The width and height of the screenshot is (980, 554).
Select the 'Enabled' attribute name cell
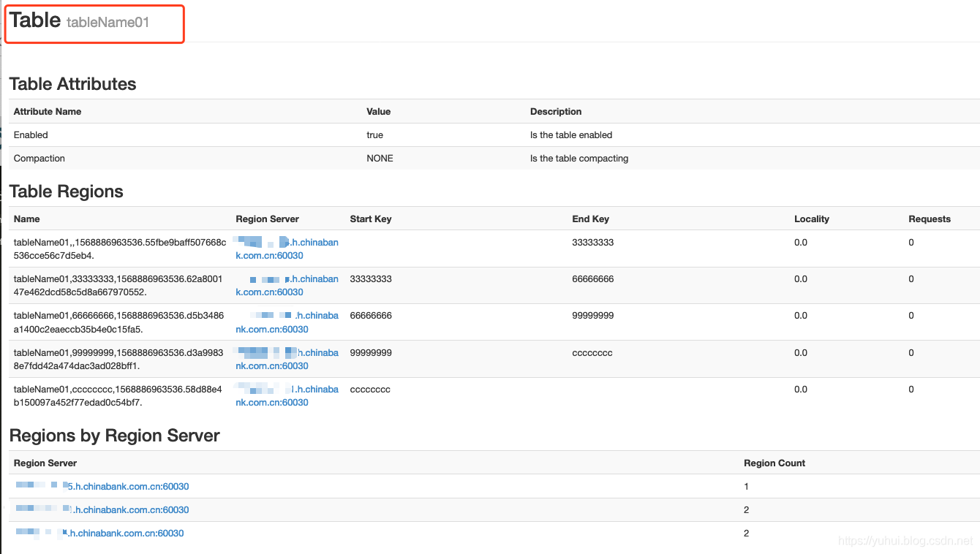point(31,135)
